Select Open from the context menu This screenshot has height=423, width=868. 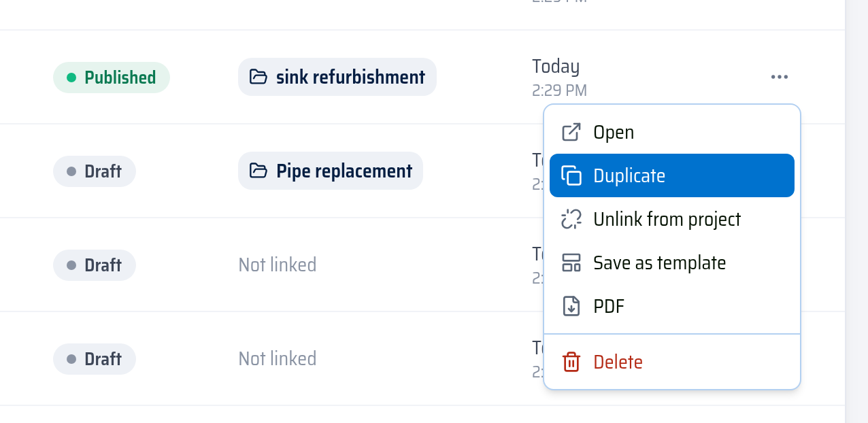coord(672,132)
